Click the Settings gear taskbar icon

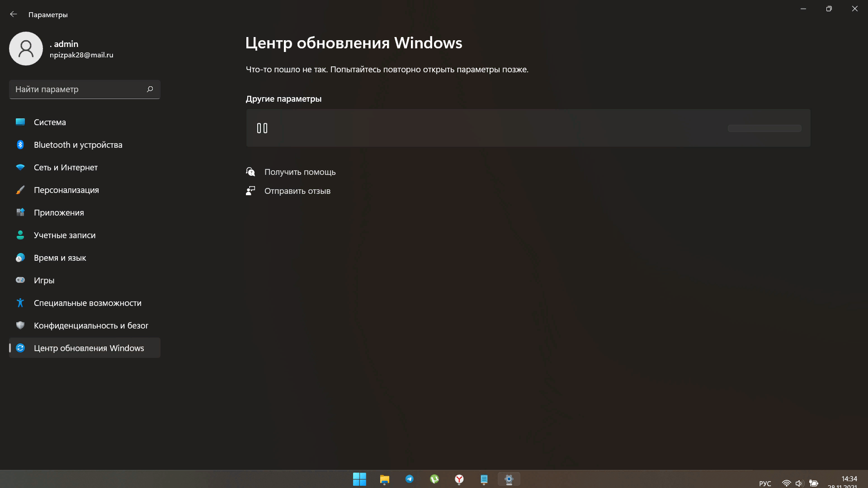pyautogui.click(x=509, y=479)
